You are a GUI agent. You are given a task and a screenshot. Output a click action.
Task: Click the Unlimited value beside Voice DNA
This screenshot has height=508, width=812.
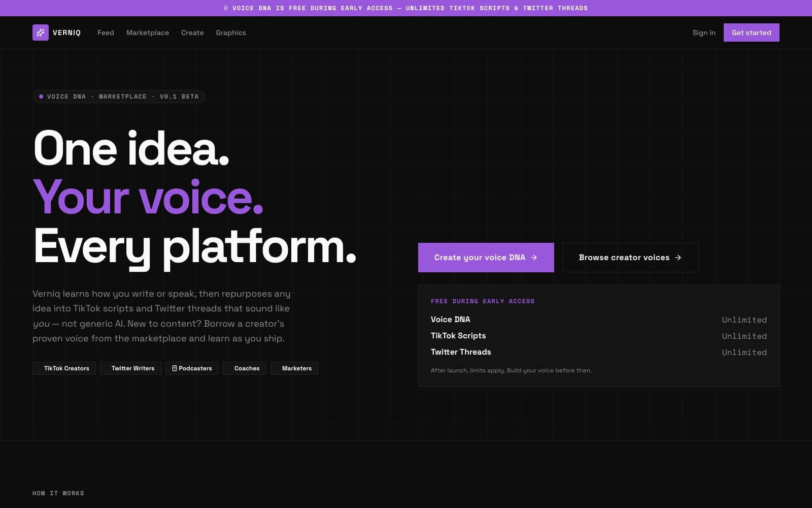coord(744,320)
